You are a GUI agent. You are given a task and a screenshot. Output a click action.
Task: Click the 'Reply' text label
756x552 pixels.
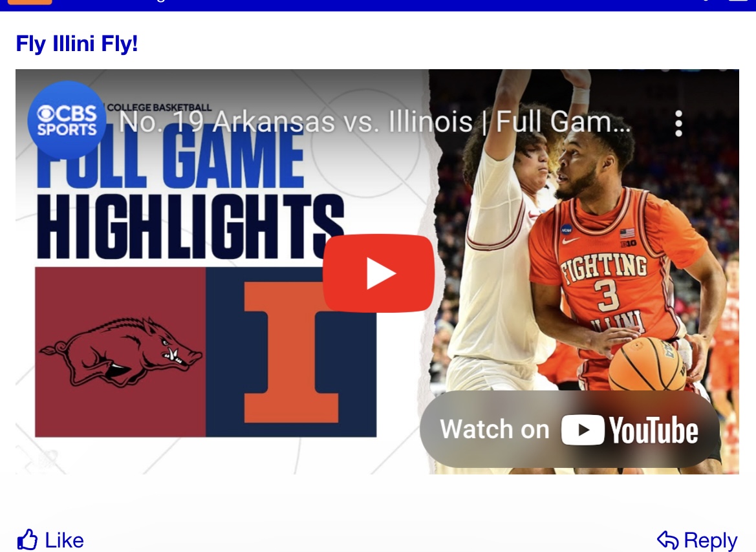coord(711,540)
